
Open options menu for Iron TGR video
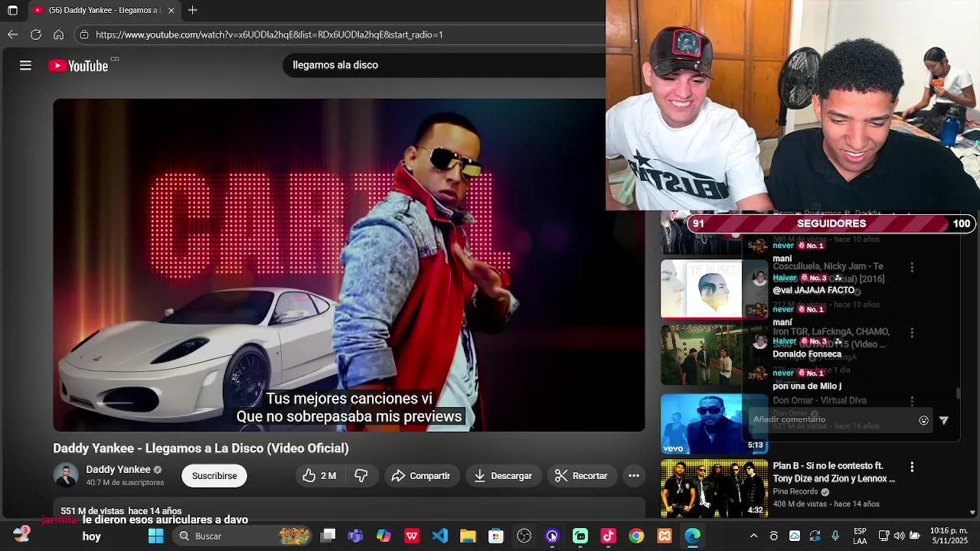point(912,333)
